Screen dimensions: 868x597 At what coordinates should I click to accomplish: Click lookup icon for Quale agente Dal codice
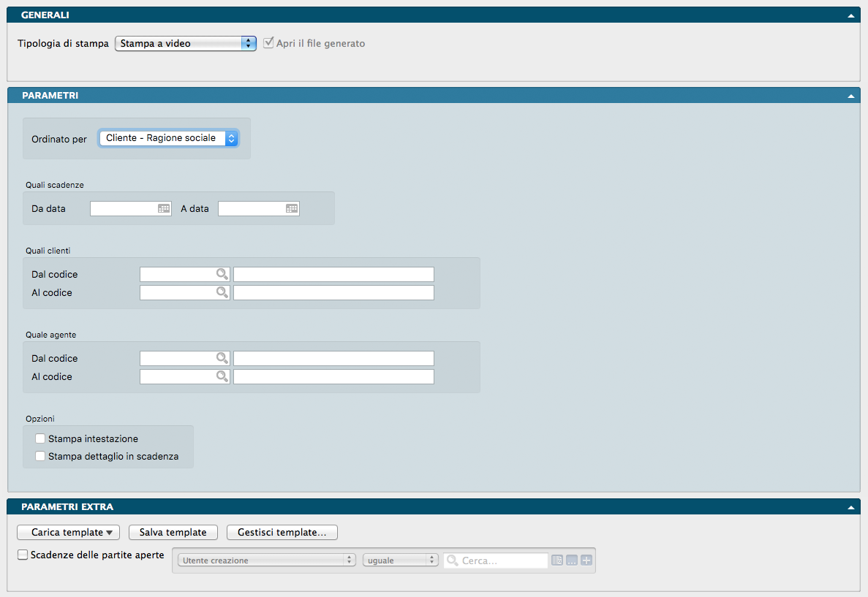(222, 358)
